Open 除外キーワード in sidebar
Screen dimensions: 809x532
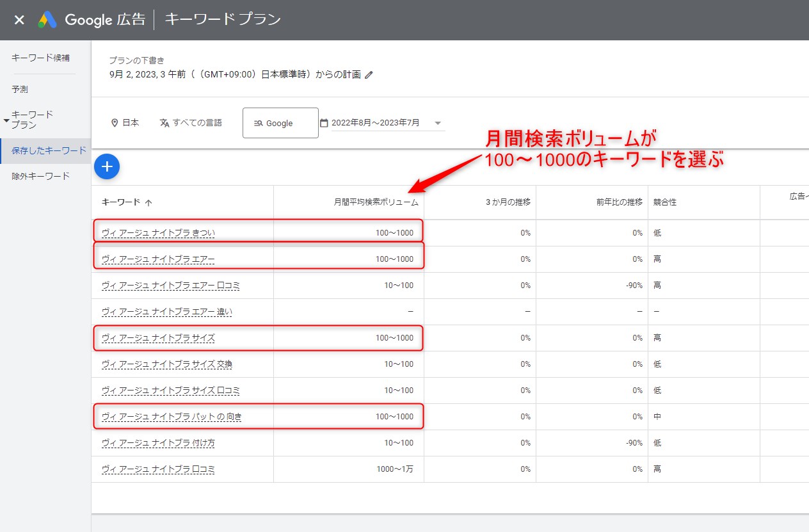click(41, 176)
